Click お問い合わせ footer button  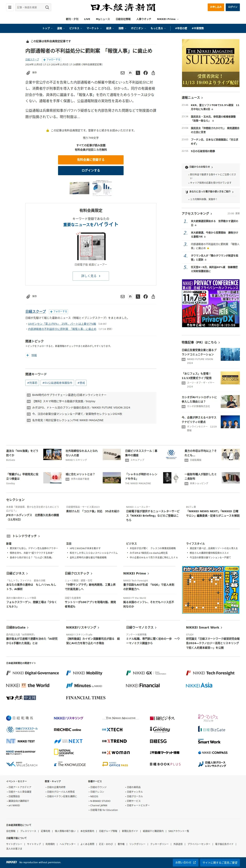(x=185, y=863)
